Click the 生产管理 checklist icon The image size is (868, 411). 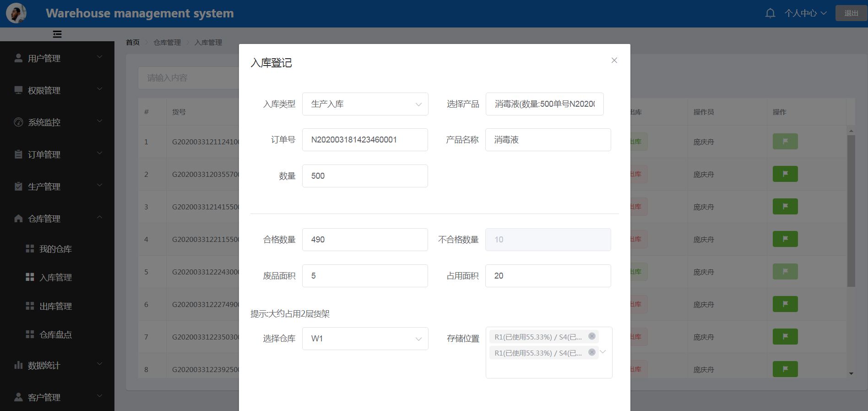click(18, 186)
